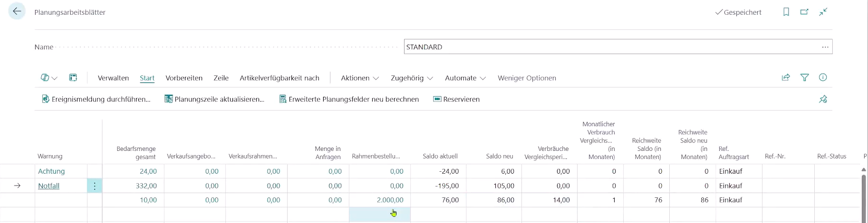This screenshot has width=868, height=223.
Task: Select the row marked with the arrow indicator
Action: coord(17,186)
